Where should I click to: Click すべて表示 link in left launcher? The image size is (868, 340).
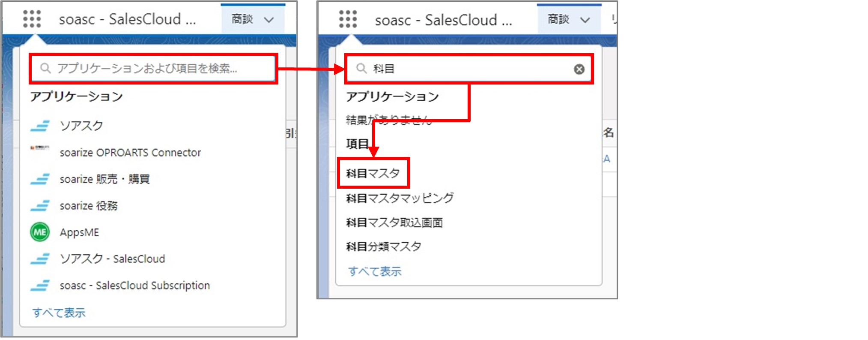(x=59, y=313)
